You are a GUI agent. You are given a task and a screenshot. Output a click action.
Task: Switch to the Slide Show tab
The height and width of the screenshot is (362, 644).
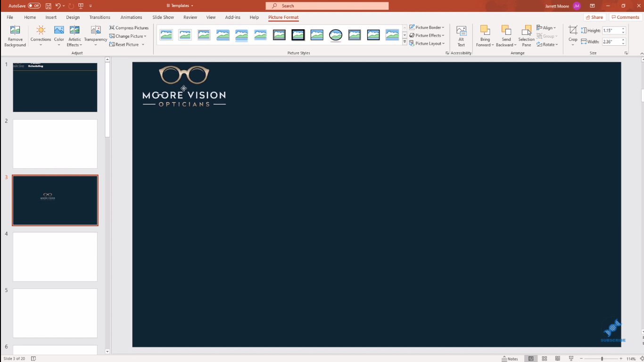tap(163, 17)
